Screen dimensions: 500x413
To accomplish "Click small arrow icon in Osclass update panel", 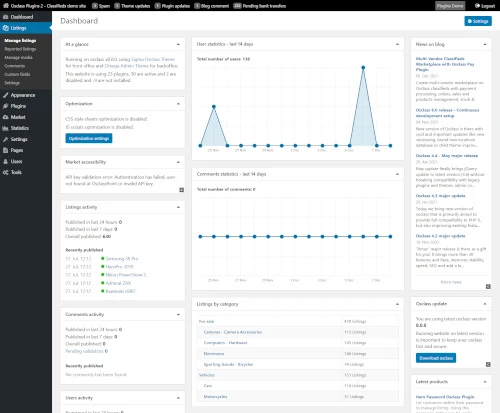I will pos(488,364).
